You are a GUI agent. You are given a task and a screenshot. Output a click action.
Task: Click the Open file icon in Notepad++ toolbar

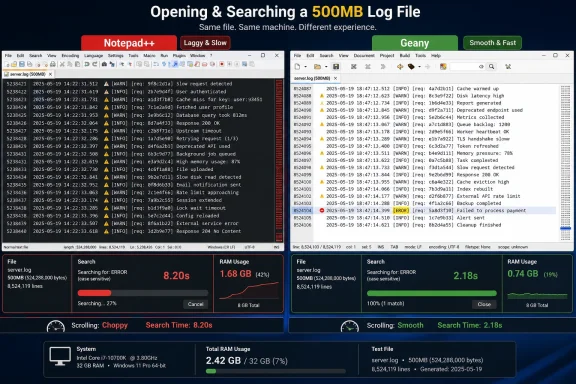click(14, 64)
